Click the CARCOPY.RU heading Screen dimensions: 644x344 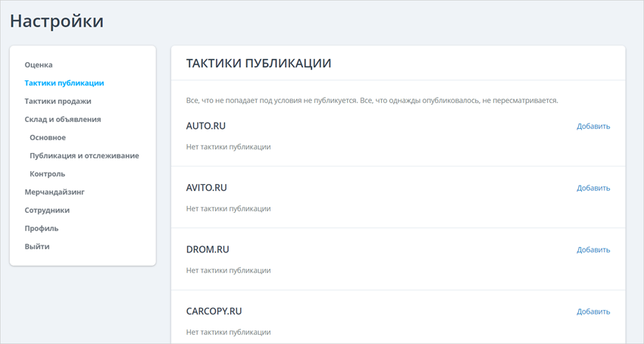[214, 311]
